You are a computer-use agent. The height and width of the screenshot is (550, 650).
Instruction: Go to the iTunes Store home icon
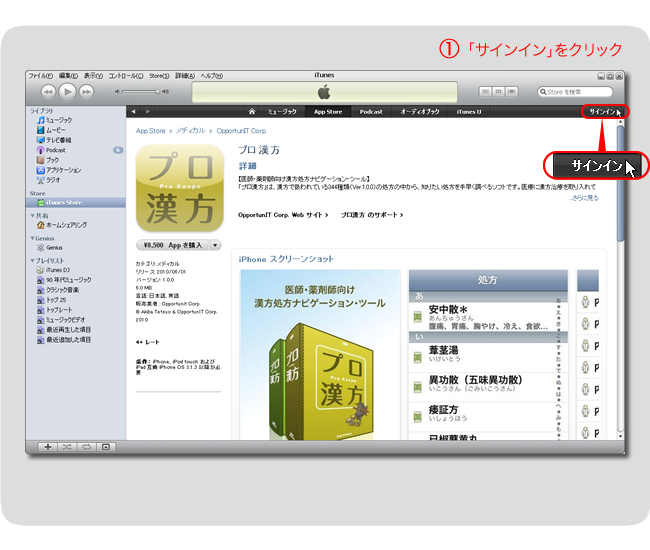point(253,111)
